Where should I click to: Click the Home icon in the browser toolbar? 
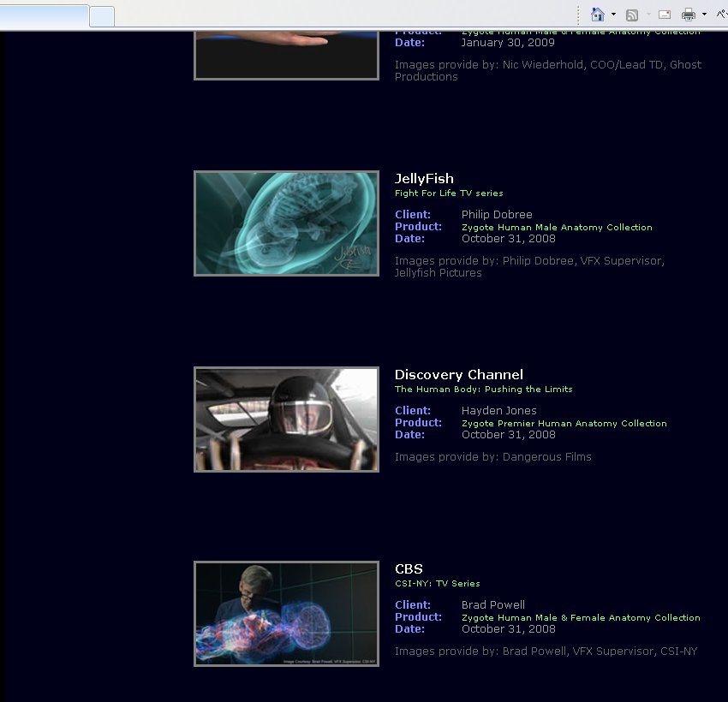[x=597, y=15]
